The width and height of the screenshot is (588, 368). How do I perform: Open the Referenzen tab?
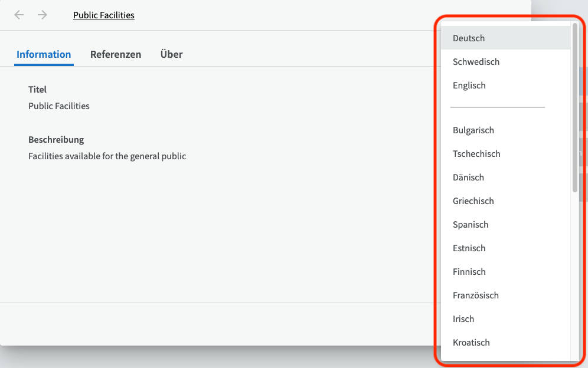[116, 54]
